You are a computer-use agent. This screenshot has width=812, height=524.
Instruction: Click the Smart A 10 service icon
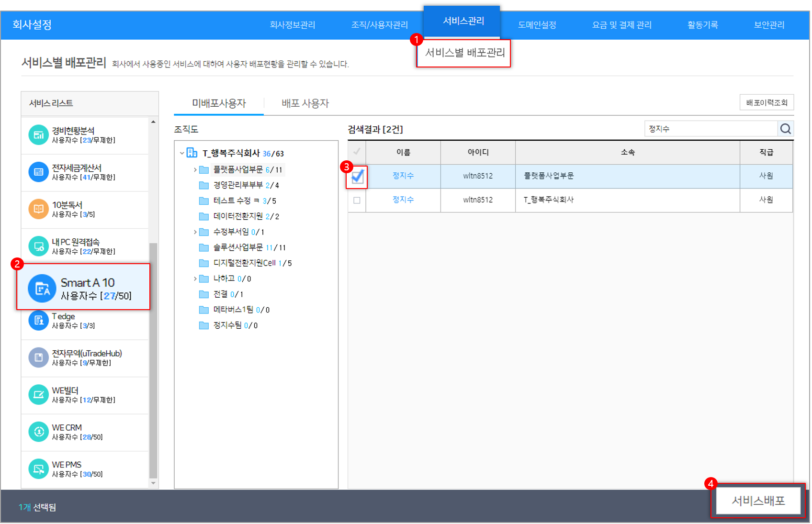click(42, 289)
